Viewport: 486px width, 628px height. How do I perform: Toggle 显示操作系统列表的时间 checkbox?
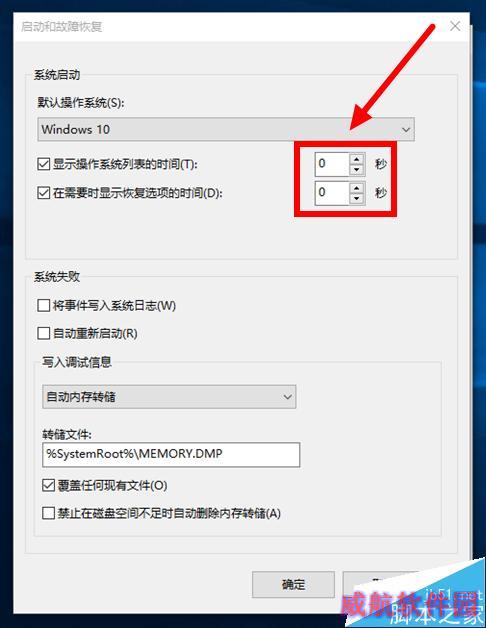click(43, 164)
